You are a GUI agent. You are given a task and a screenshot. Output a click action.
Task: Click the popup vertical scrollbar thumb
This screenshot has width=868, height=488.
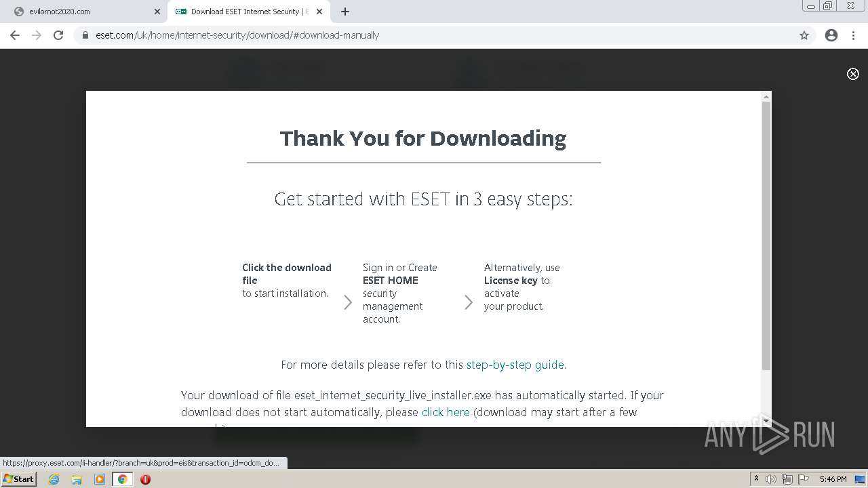pyautogui.click(x=766, y=236)
